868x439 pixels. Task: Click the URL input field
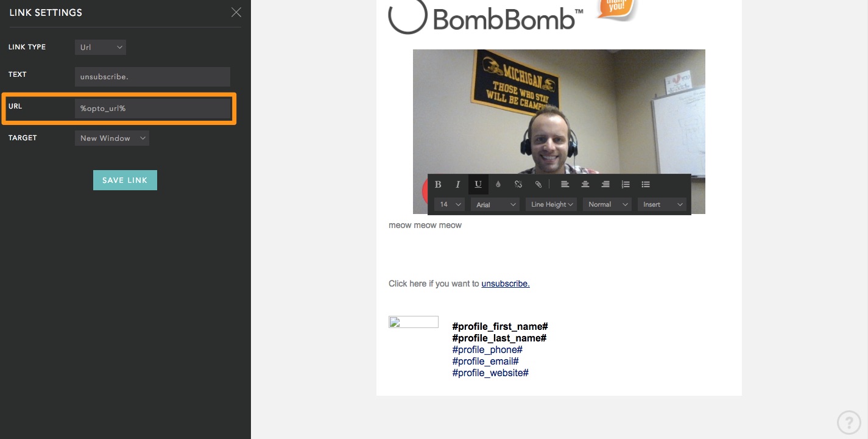[x=153, y=109]
